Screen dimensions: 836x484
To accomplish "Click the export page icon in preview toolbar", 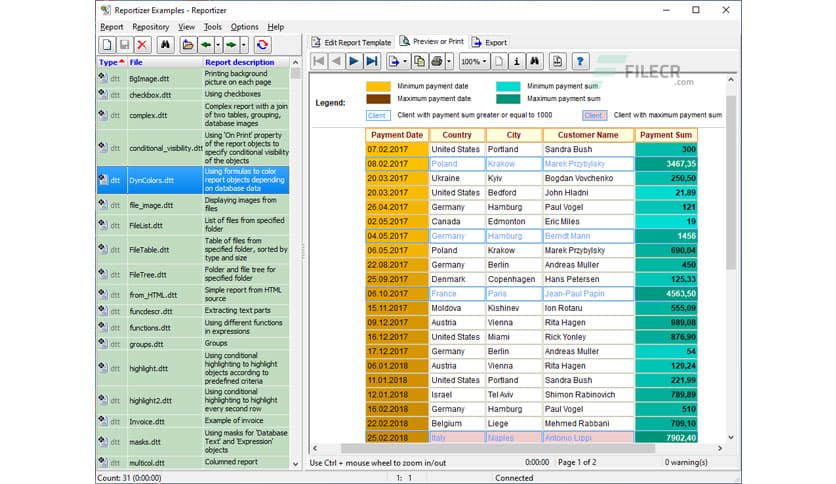I will (x=395, y=61).
